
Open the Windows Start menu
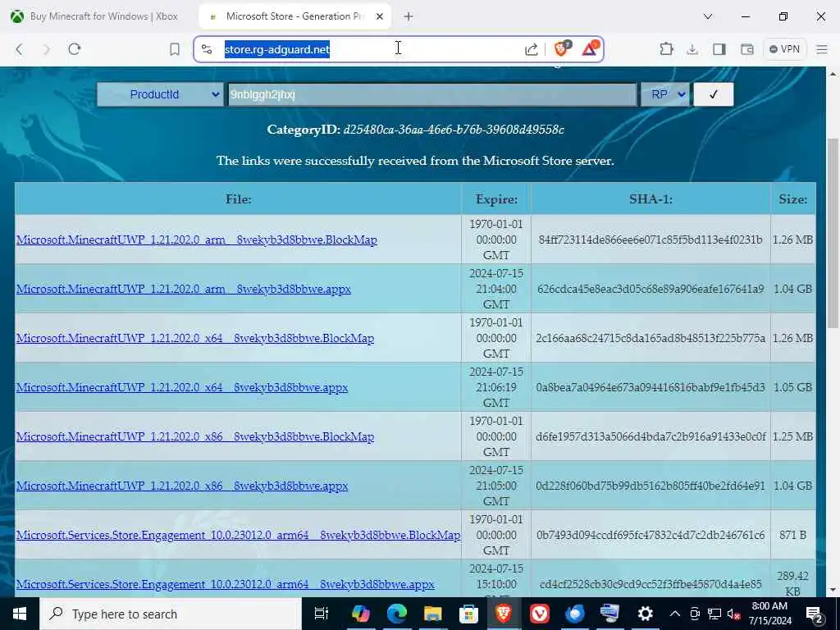20,614
